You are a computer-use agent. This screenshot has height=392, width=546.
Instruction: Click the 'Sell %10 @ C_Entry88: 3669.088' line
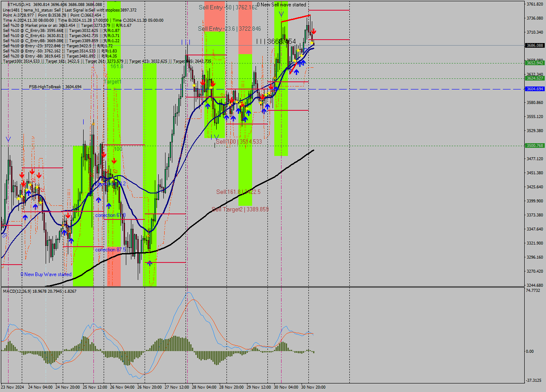(x=61, y=40)
